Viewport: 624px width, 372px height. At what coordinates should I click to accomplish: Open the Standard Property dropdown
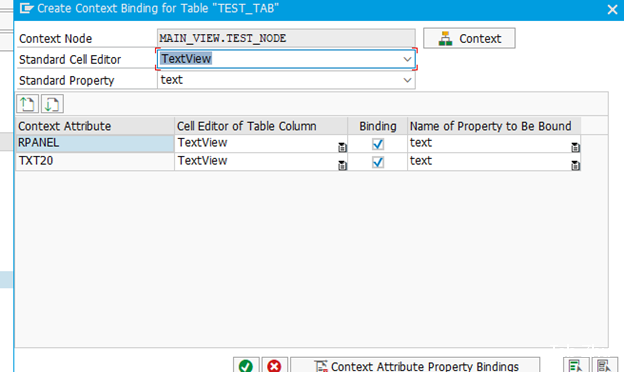pos(407,80)
